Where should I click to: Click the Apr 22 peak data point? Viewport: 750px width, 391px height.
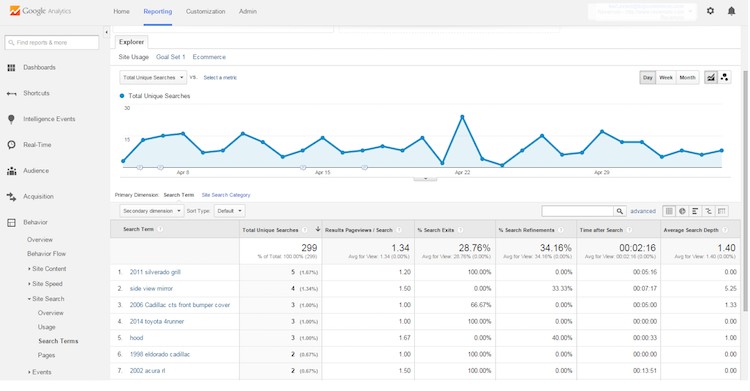(x=462, y=117)
